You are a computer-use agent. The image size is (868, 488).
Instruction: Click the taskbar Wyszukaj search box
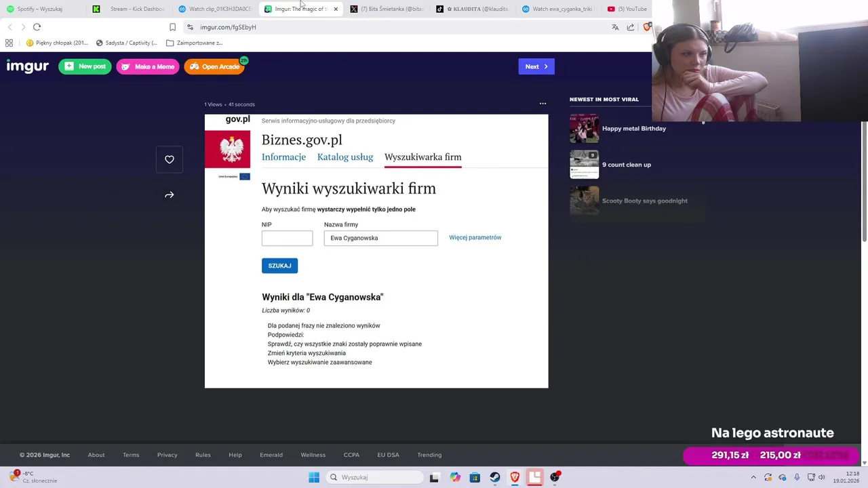[x=374, y=477]
